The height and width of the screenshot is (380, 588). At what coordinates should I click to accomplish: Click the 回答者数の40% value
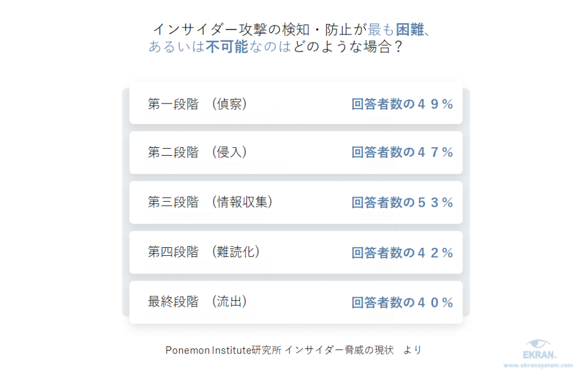(402, 302)
